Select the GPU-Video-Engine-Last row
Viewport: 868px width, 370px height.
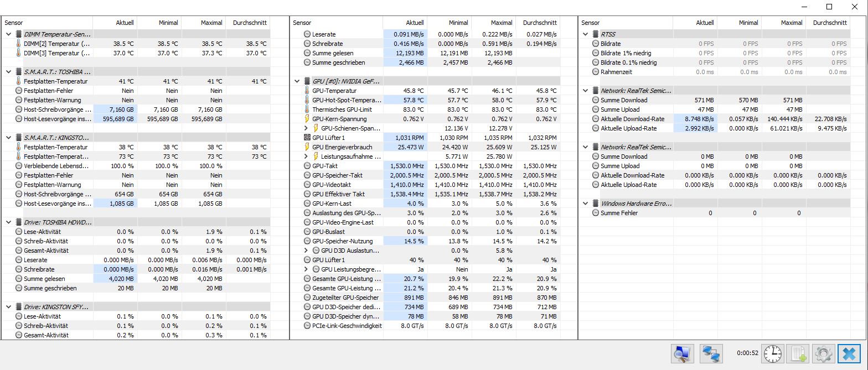tap(426, 222)
